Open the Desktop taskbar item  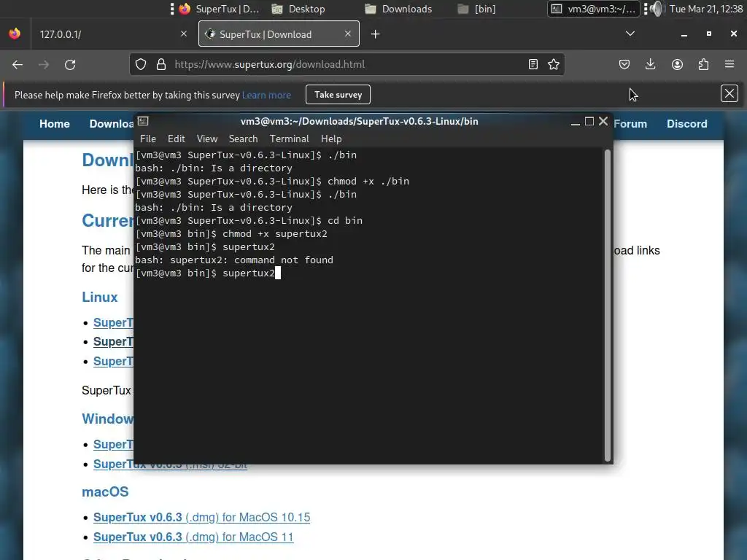[298, 9]
